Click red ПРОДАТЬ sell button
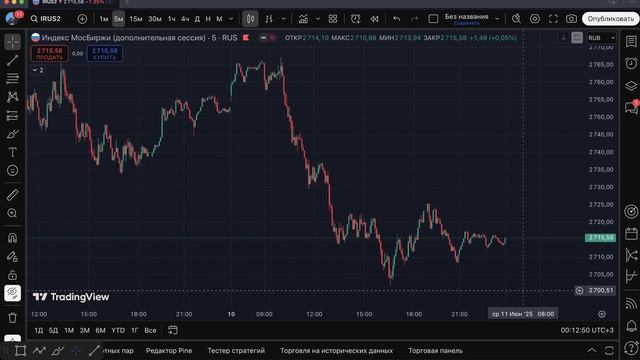The height and width of the screenshot is (360, 640). [x=49, y=53]
